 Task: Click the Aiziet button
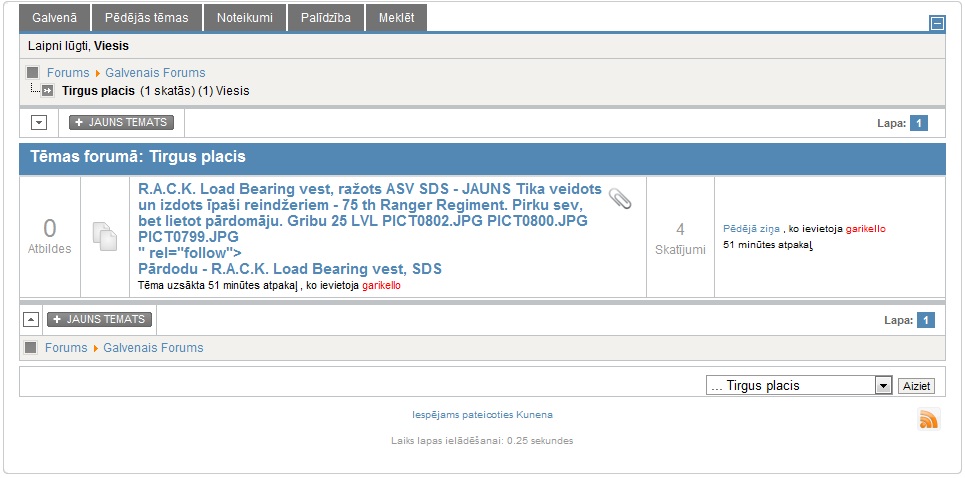click(x=916, y=386)
